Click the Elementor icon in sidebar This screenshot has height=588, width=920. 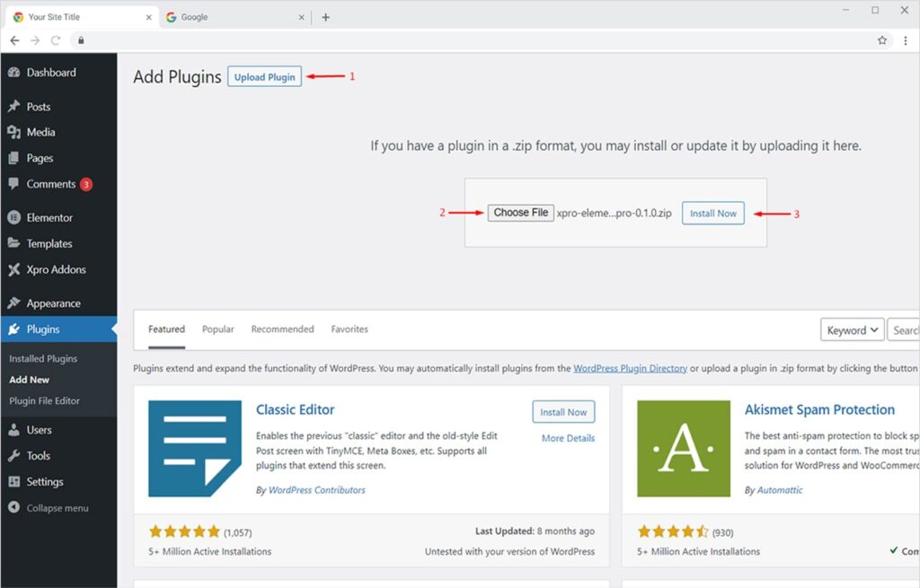point(13,218)
